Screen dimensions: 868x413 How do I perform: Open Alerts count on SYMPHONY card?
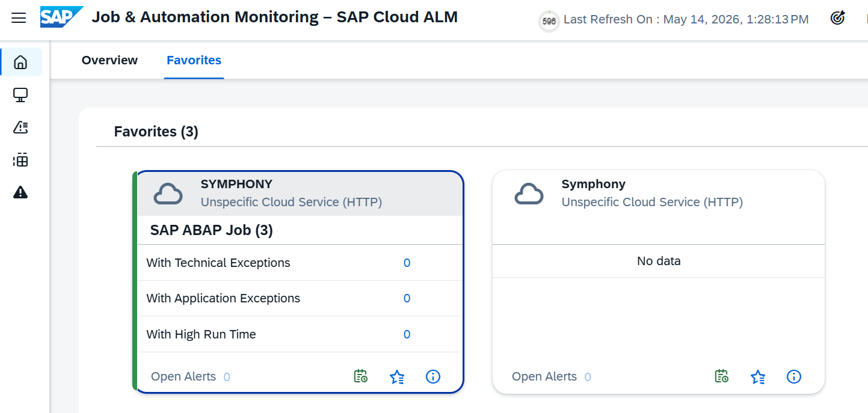[227, 377]
